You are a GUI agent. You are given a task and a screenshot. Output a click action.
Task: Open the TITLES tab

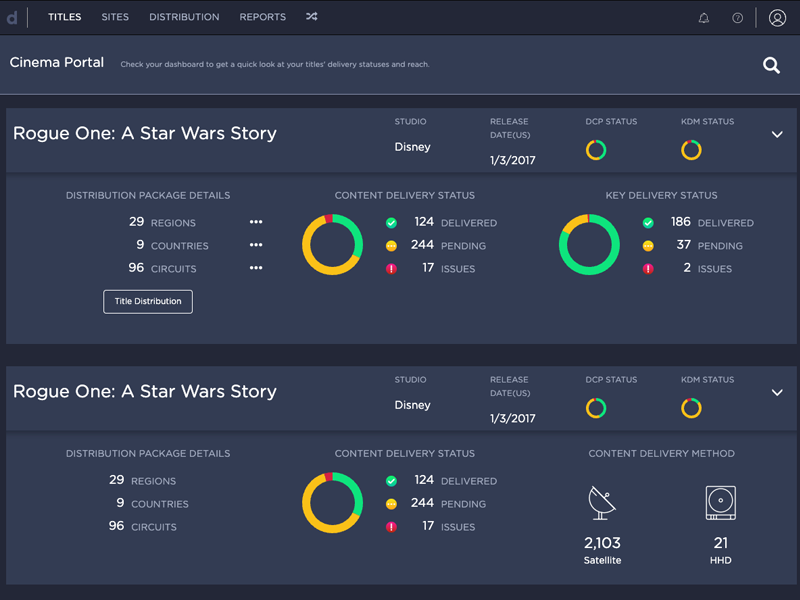(x=65, y=17)
